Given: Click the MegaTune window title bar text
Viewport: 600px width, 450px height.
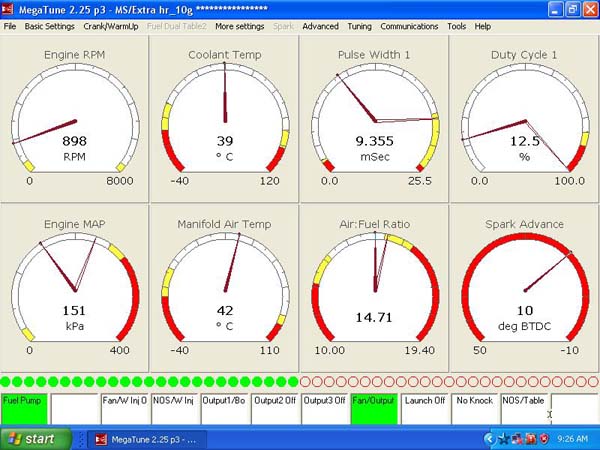Looking at the screenshot, I should pyautogui.click(x=143, y=10).
